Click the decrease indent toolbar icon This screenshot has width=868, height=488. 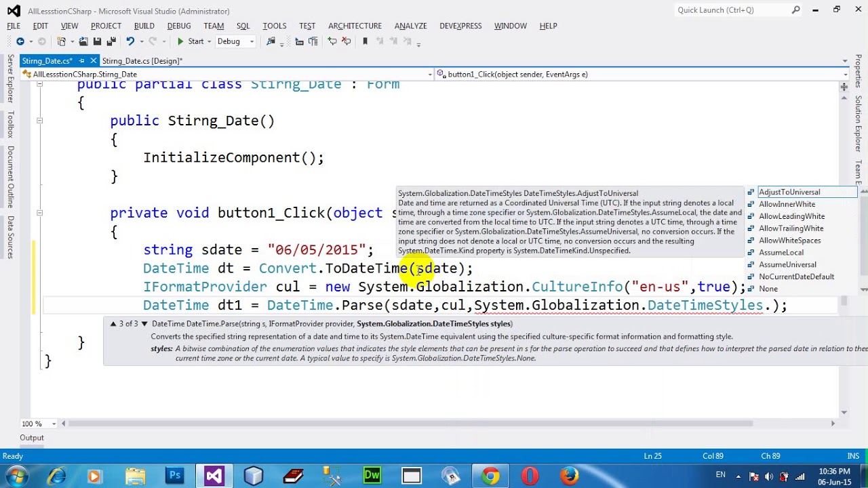[x=299, y=41]
